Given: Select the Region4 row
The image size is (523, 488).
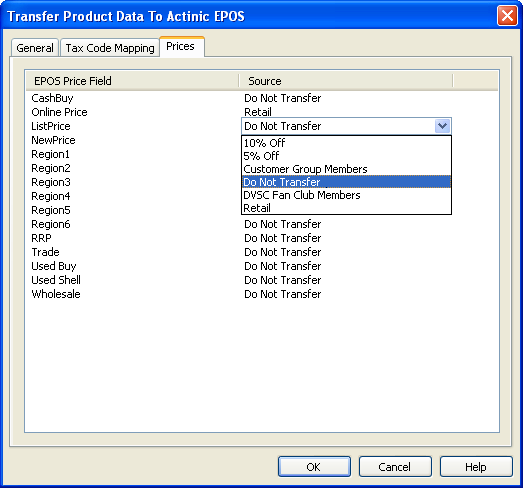Looking at the screenshot, I should pyautogui.click(x=51, y=196).
